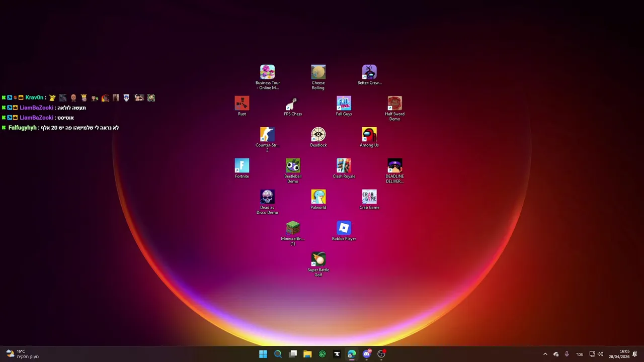Viewport: 644px width, 362px height.
Task: Select the Counter-Strike 2 desktop shortcut
Action: [267, 139]
